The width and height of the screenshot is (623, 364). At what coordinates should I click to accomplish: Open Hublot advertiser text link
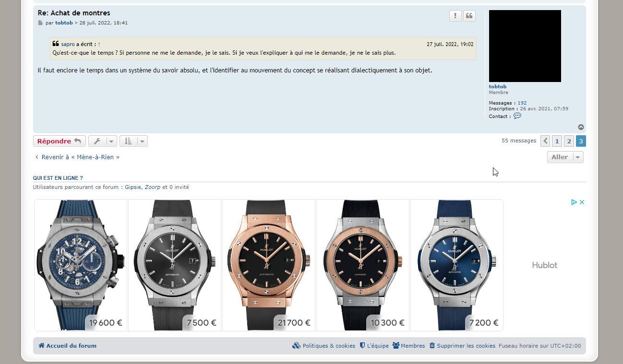pos(545,265)
